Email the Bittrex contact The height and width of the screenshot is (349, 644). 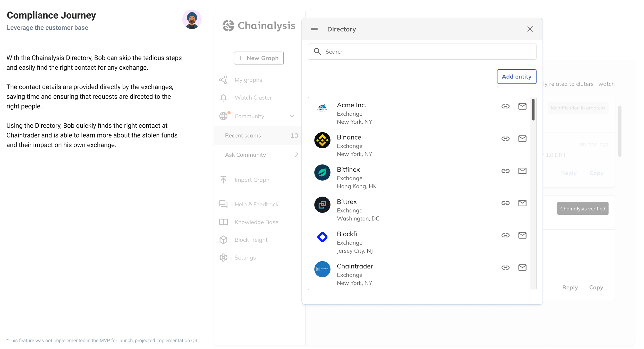(522, 203)
